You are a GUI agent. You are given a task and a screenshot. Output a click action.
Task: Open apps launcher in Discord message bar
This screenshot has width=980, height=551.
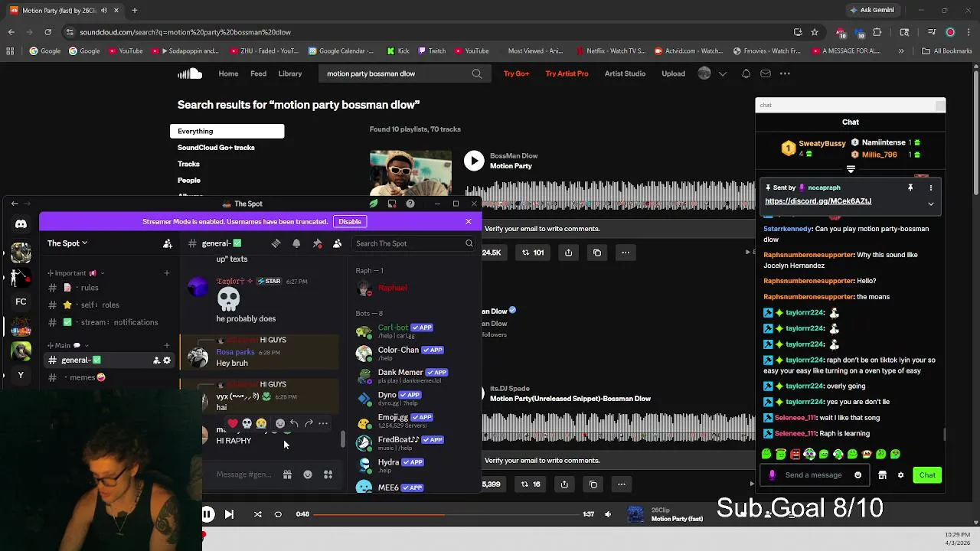[328, 474]
